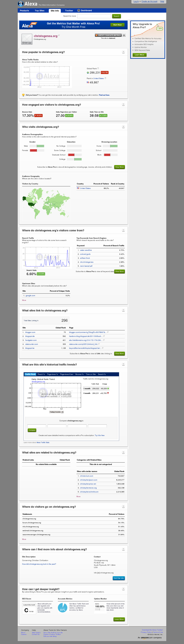The image size is (184, 644).
Task: Open help icon in engaged visitors section
Action: tap(123, 104)
